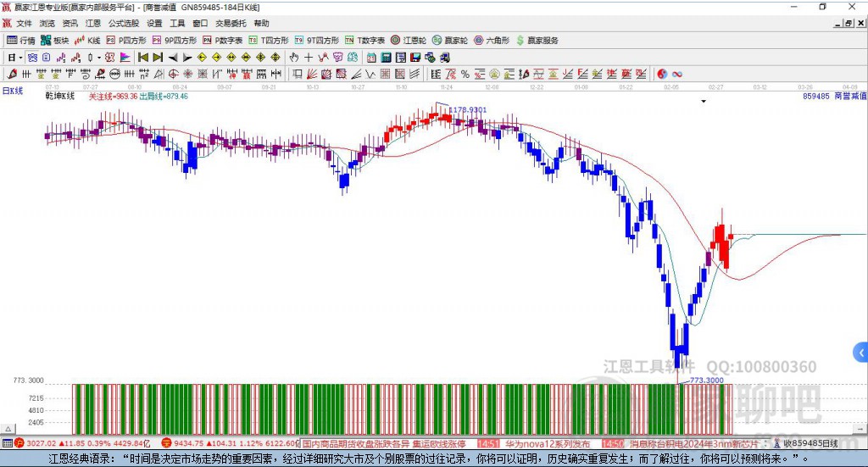Open the 浏览 menu
868x467 pixels.
47,23
